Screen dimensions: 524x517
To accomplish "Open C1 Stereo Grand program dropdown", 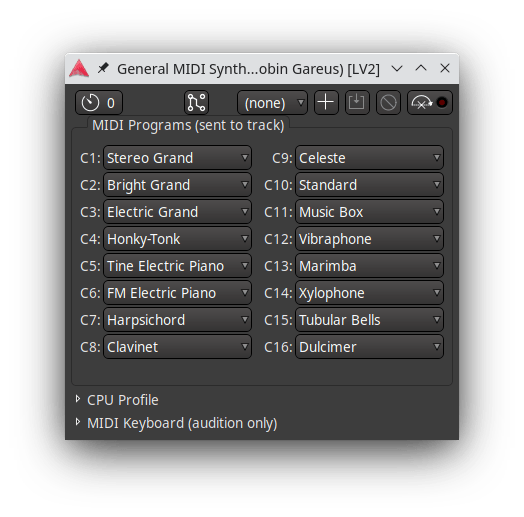I will 177,158.
